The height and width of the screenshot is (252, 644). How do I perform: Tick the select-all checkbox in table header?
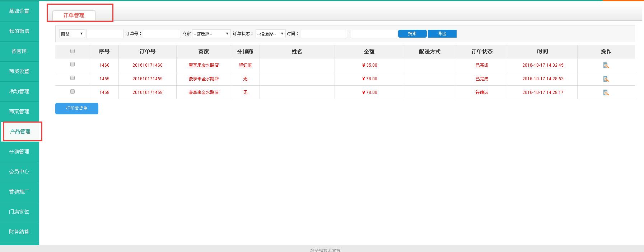coord(73,51)
